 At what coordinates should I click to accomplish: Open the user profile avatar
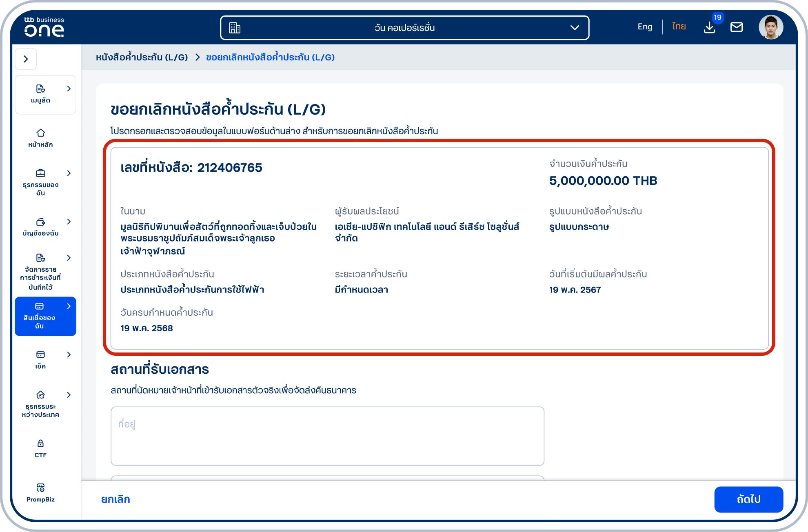pos(771,27)
